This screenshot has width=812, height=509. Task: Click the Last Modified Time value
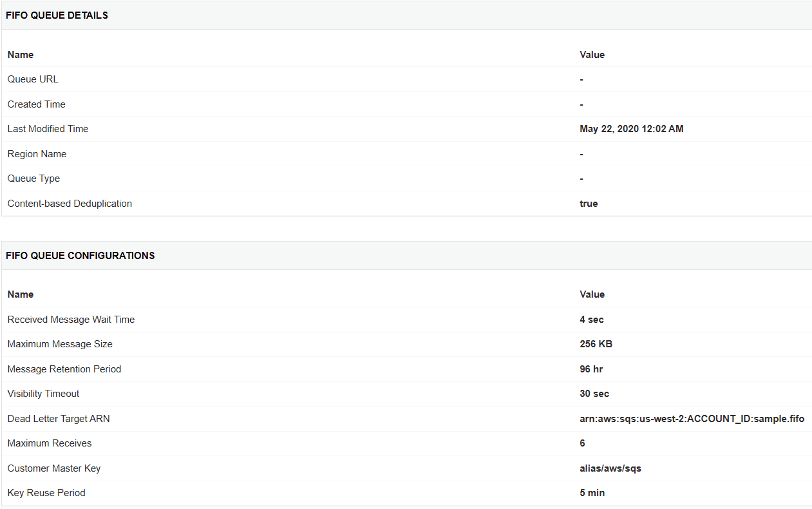632,129
